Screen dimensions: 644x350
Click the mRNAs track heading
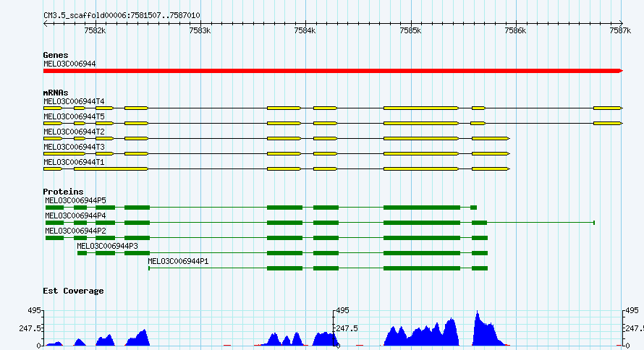pyautogui.click(x=56, y=93)
